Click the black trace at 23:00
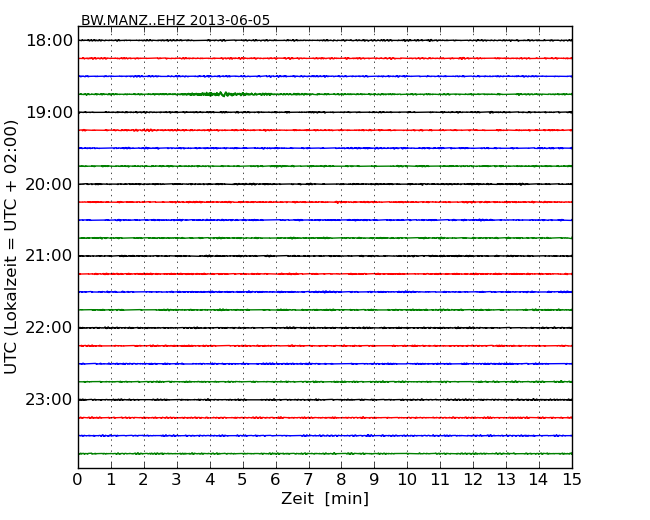Screen dimensions: 650x520 tap(325, 400)
